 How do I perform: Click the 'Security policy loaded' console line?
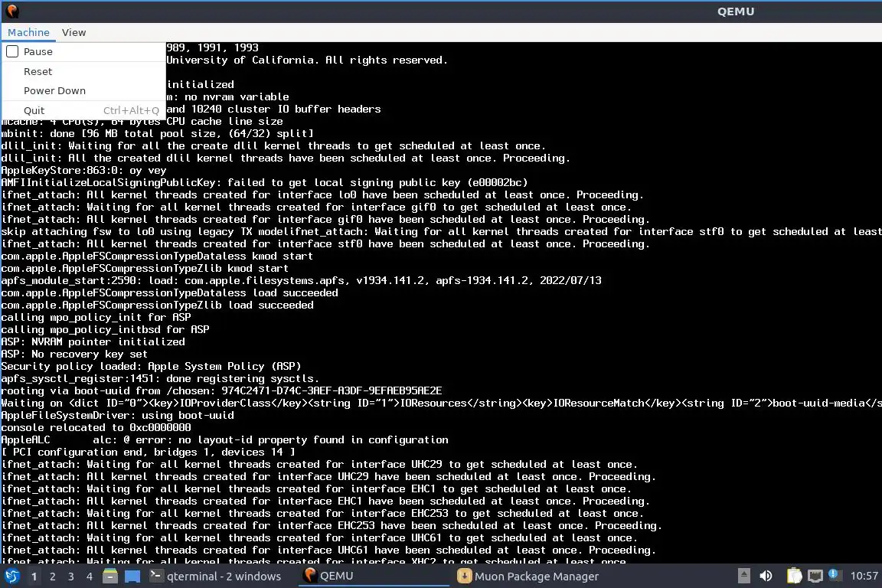(152, 366)
